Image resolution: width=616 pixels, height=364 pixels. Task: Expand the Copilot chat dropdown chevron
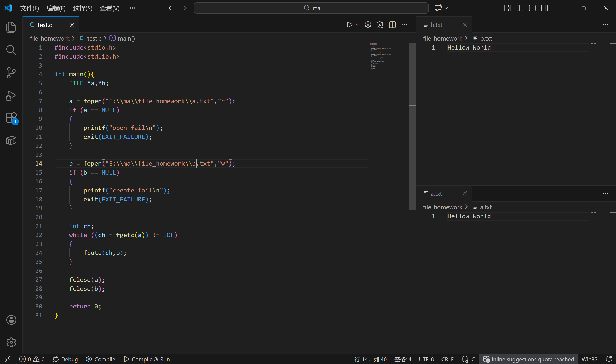tap(446, 8)
